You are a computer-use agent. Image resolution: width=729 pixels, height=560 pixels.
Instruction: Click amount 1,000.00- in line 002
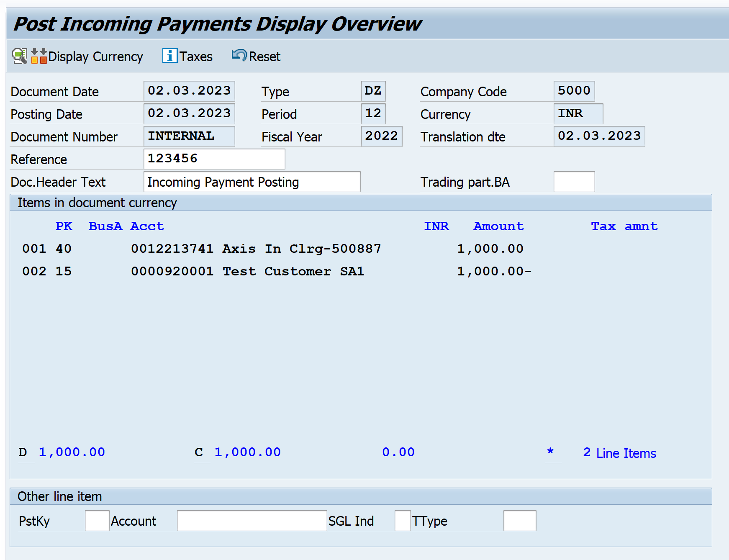pyautogui.click(x=495, y=271)
